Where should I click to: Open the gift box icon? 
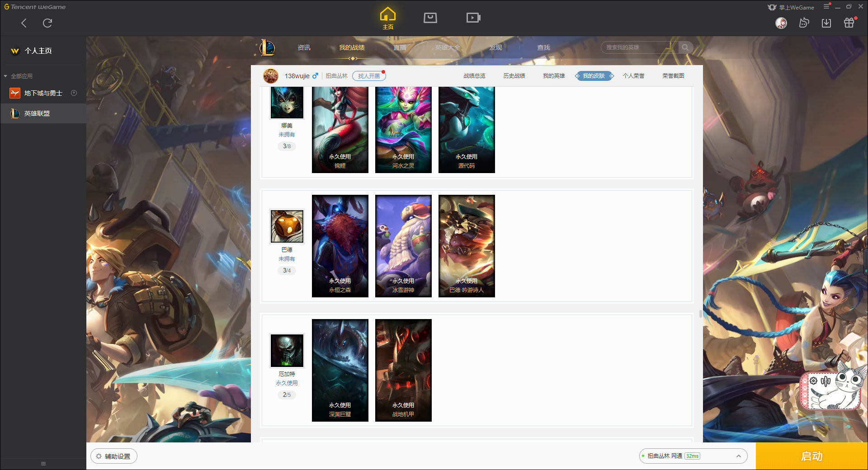pos(849,23)
